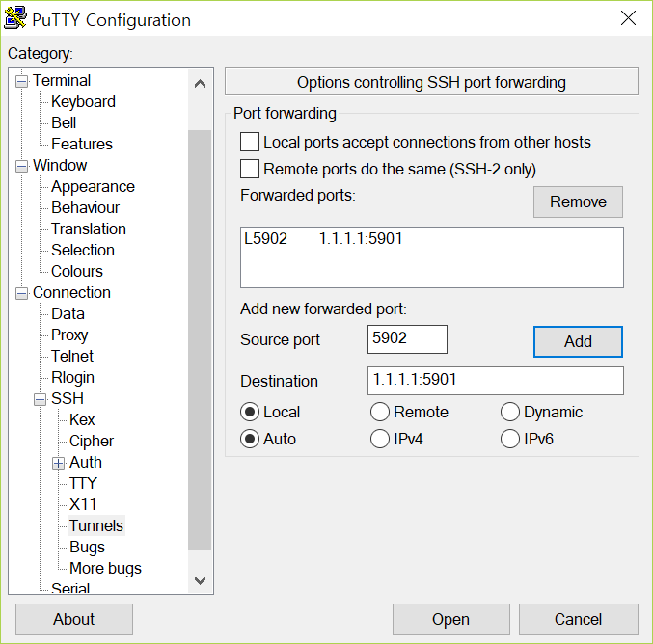Open the Appearance settings category
The height and width of the screenshot is (644, 653).
point(93,186)
